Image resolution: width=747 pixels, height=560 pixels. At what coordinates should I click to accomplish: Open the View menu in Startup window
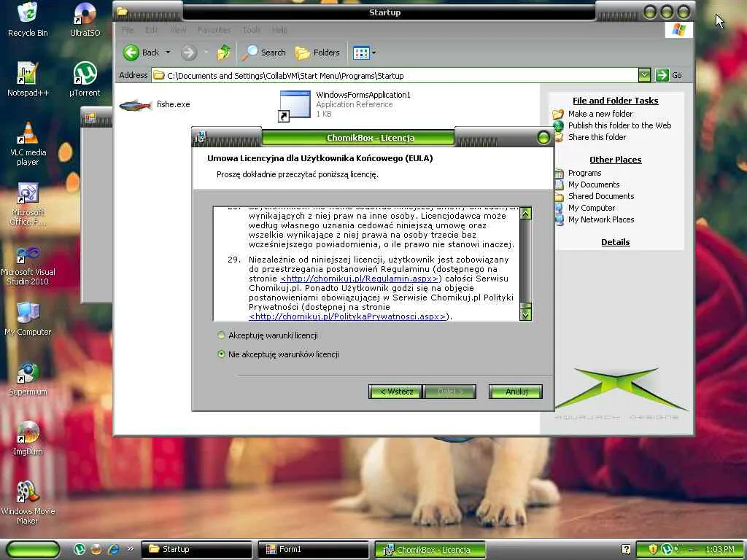178,30
